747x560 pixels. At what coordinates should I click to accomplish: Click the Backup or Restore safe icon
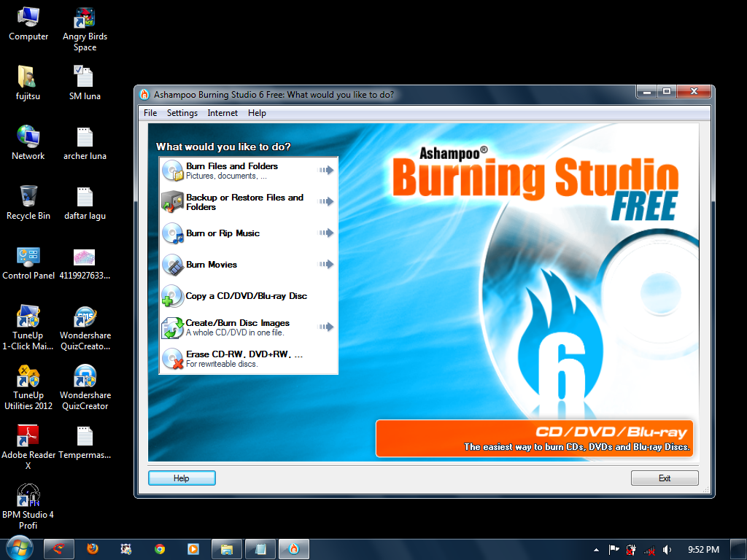click(172, 202)
